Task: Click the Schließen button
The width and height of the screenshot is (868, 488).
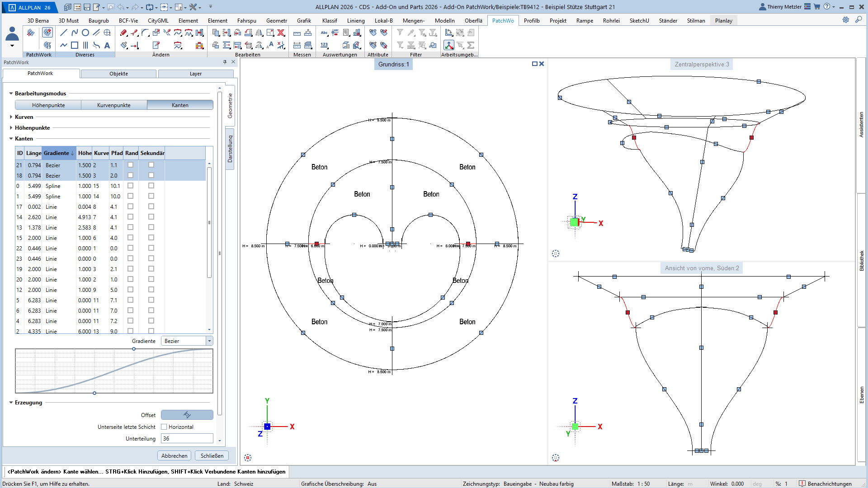Action: tap(212, 455)
